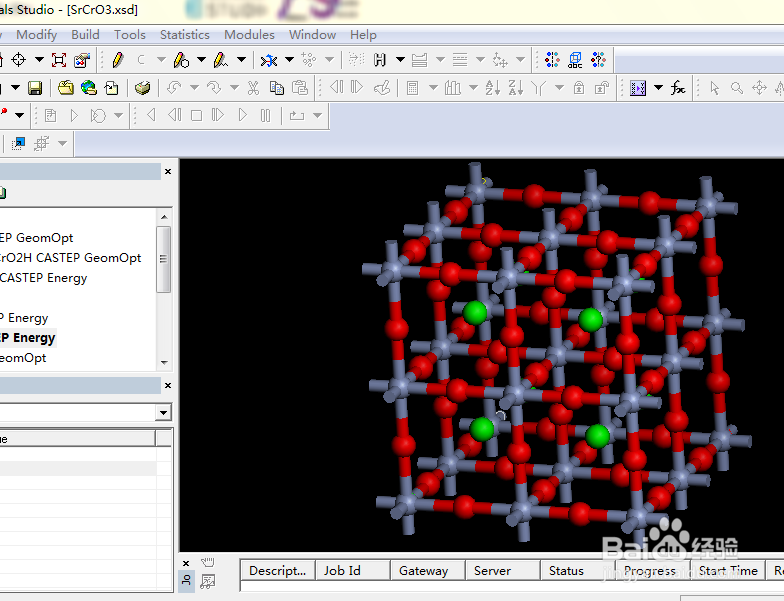Expand dropdown beside recenter crosshair icon
The image size is (784, 601).
(39, 60)
